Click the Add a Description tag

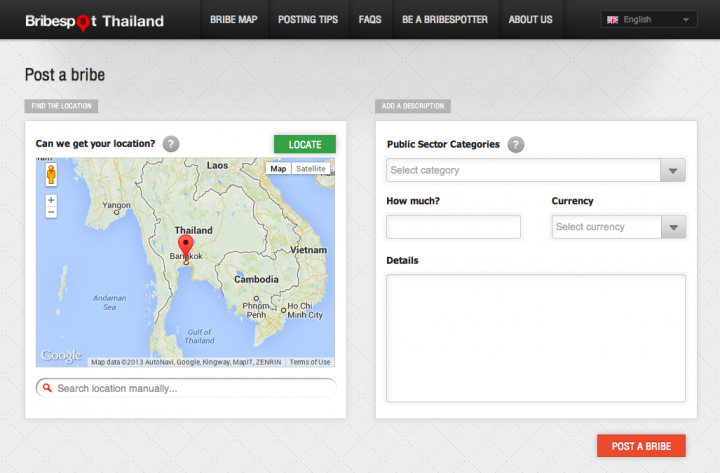click(x=413, y=106)
